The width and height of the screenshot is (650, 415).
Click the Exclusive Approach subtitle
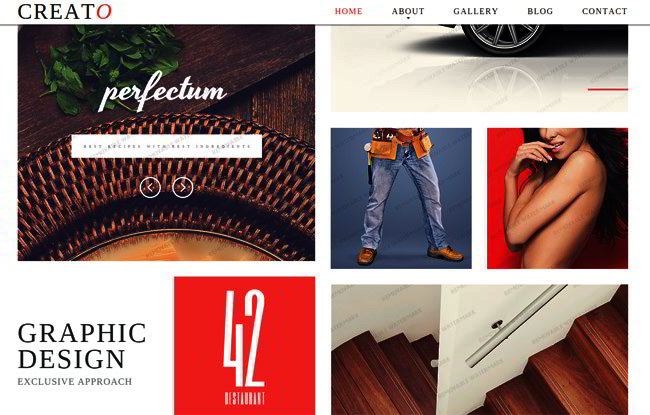click(x=75, y=381)
